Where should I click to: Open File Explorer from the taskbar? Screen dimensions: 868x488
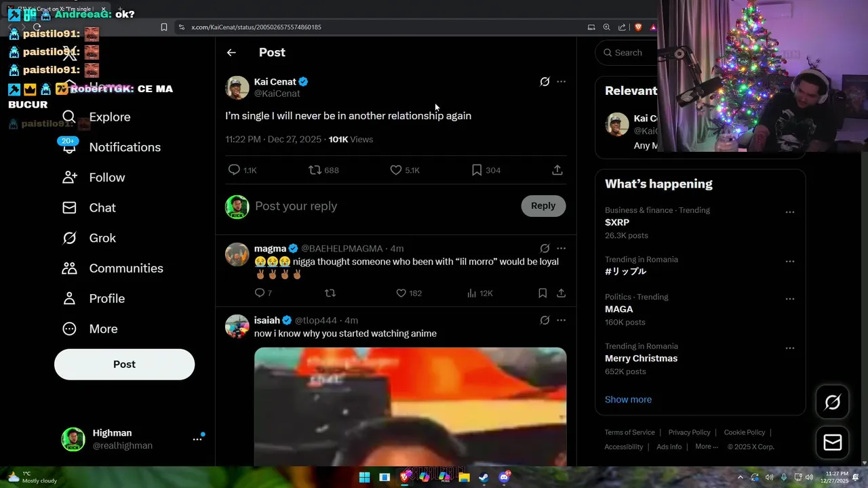point(464,477)
